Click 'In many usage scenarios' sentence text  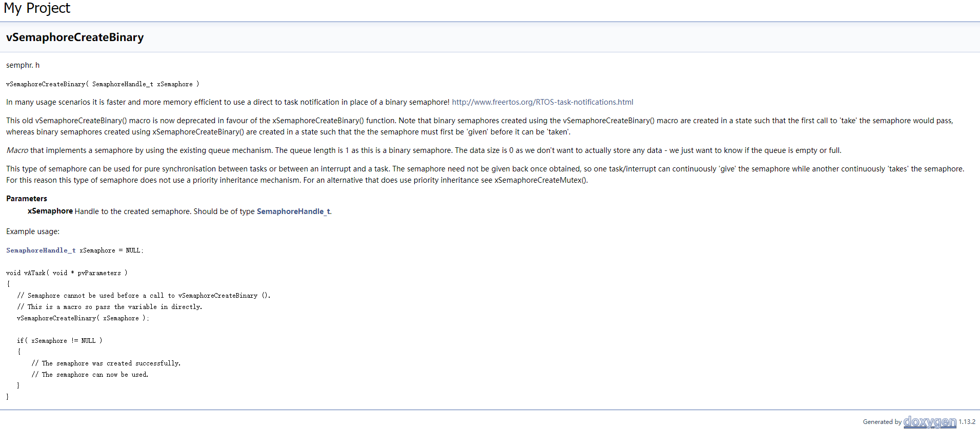pos(228,102)
